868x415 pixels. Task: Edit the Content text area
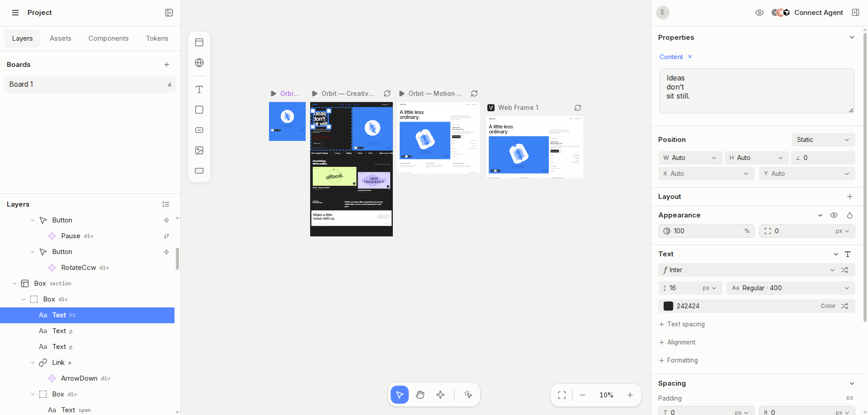coord(757,91)
